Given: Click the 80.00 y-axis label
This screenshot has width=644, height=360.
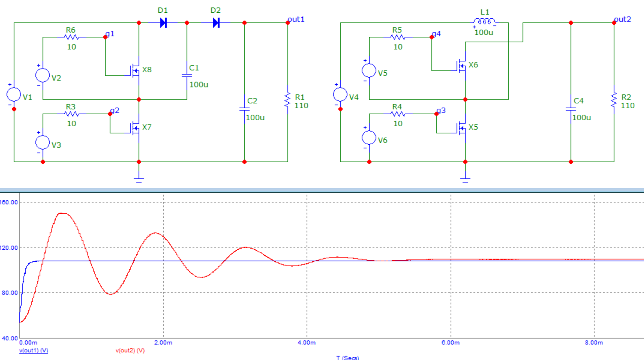Looking at the screenshot, I should [10, 293].
